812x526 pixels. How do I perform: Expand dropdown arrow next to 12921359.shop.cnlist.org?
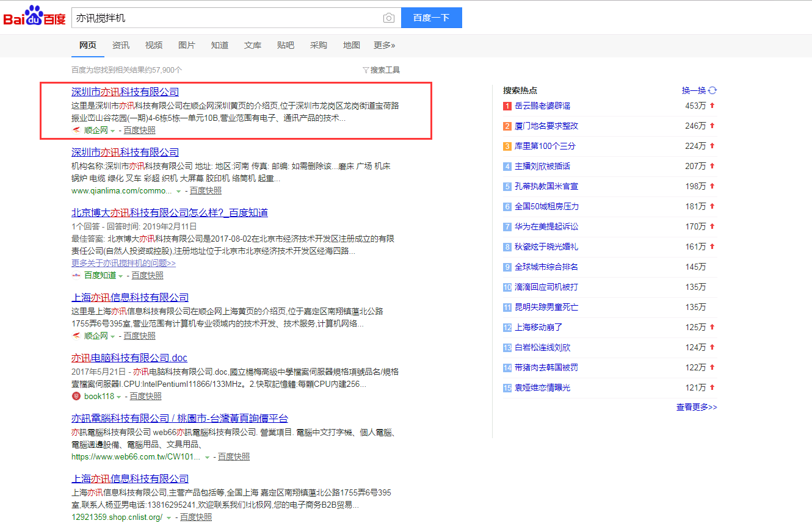[x=169, y=517]
